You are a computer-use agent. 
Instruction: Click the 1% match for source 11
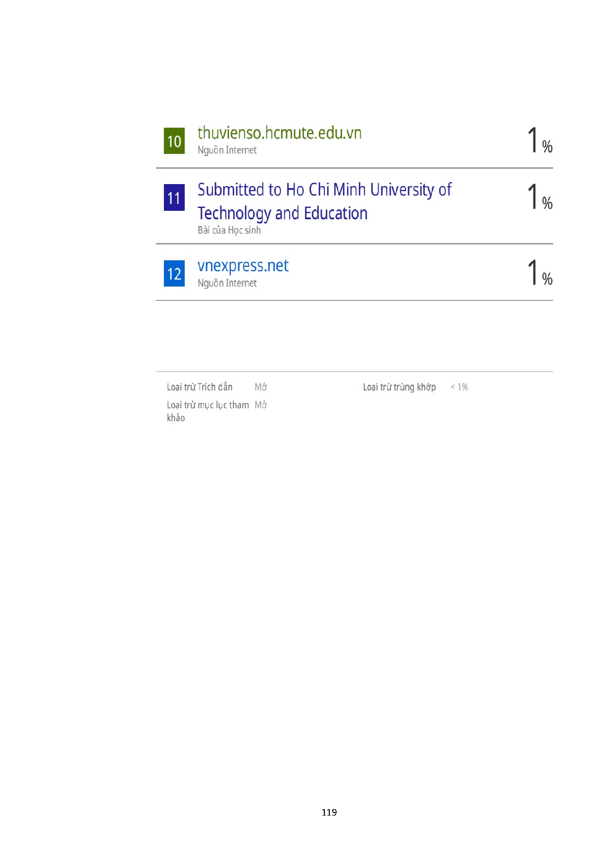coord(539,197)
